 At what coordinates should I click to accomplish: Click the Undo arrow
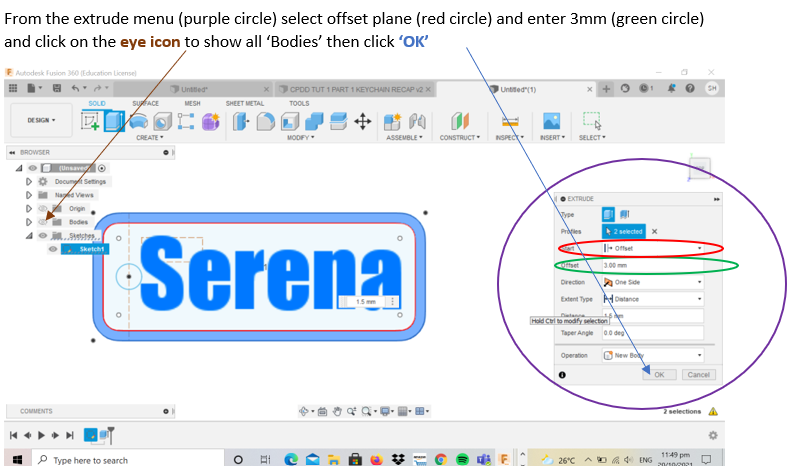(x=77, y=88)
